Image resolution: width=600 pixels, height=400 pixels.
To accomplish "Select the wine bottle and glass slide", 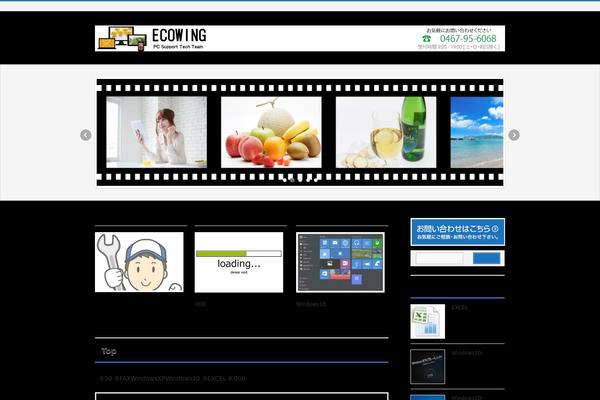I will point(386,132).
